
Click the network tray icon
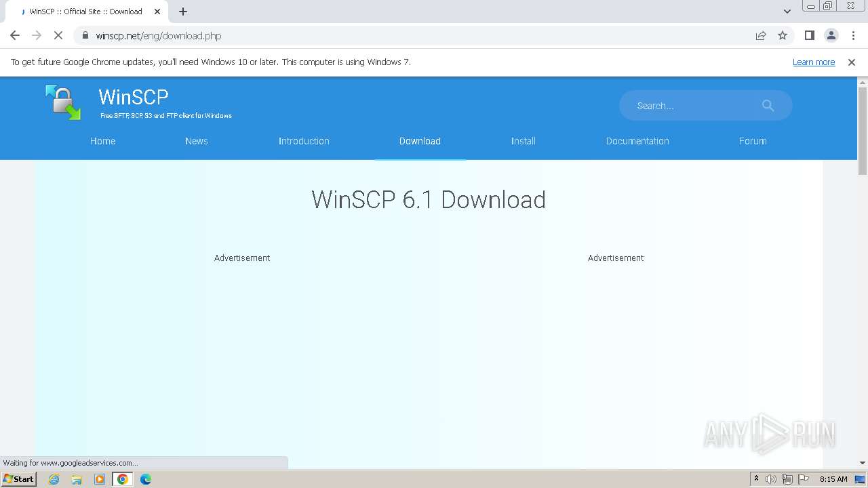coord(787,479)
